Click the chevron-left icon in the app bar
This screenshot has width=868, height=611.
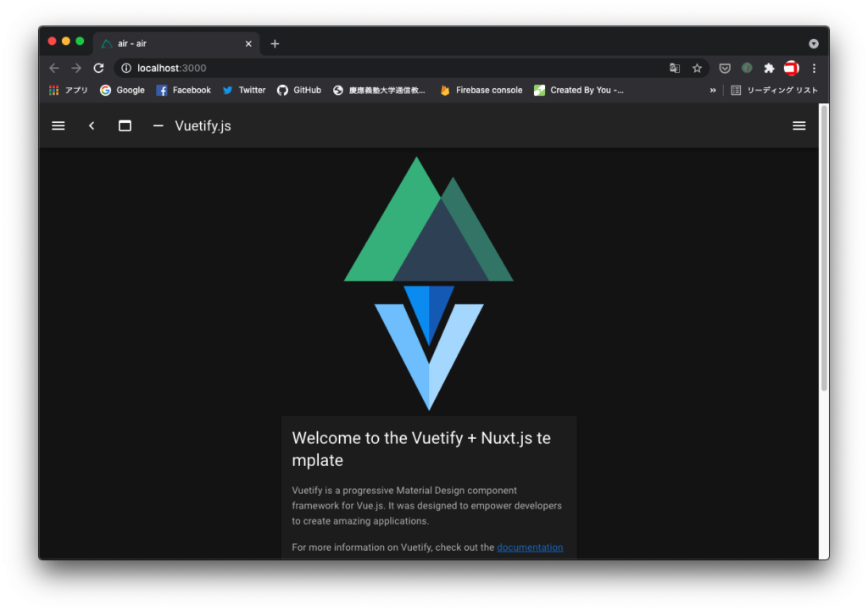pos(91,125)
